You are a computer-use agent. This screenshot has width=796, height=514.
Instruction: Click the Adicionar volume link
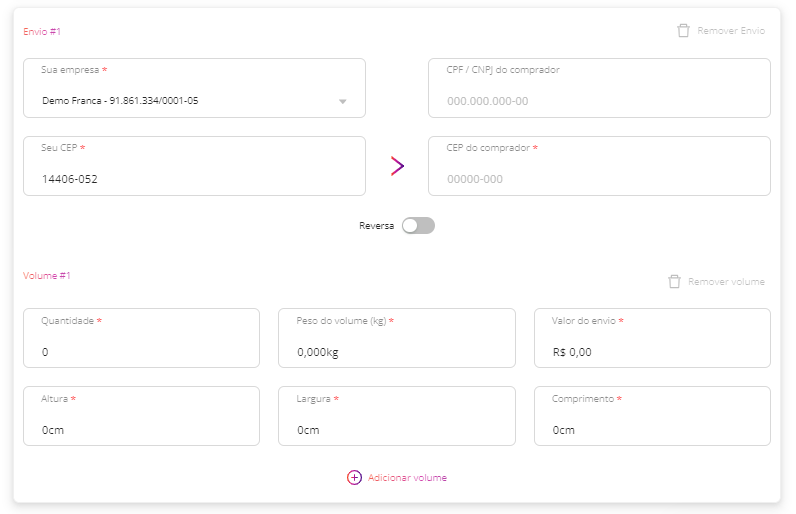coord(407,477)
